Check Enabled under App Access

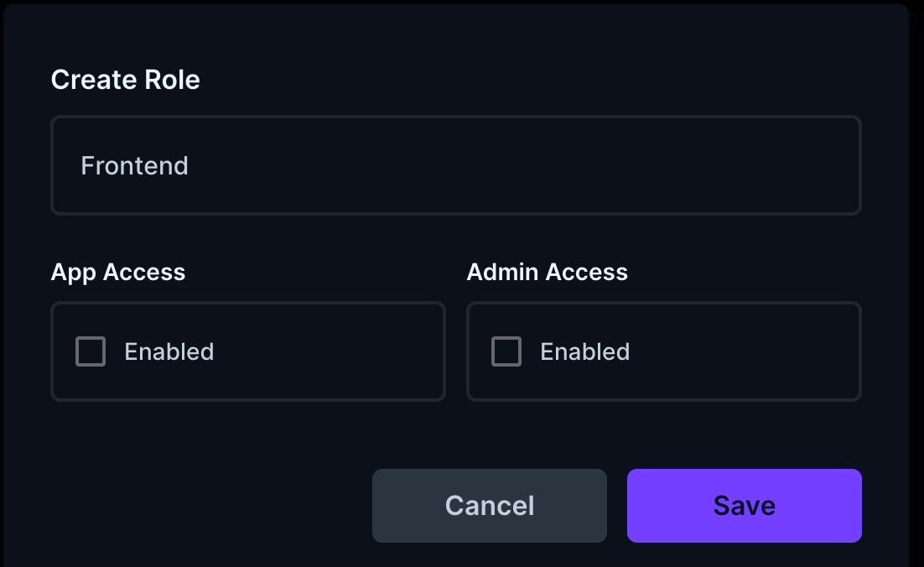pos(91,351)
